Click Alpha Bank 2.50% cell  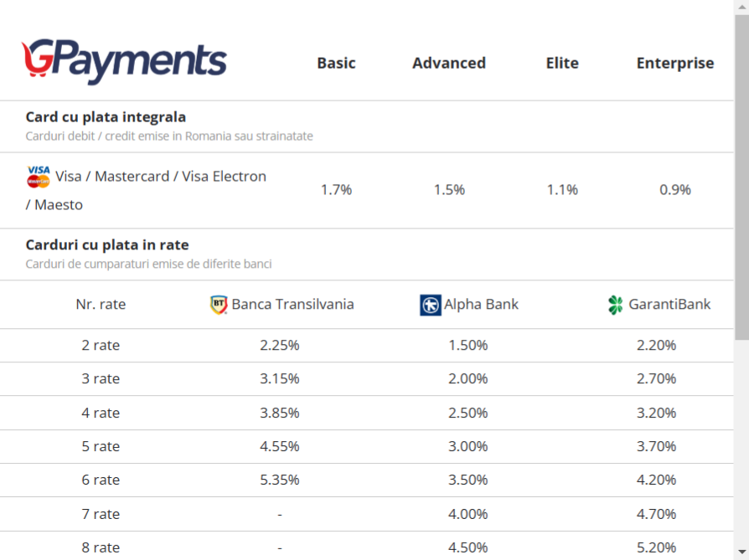click(x=467, y=413)
